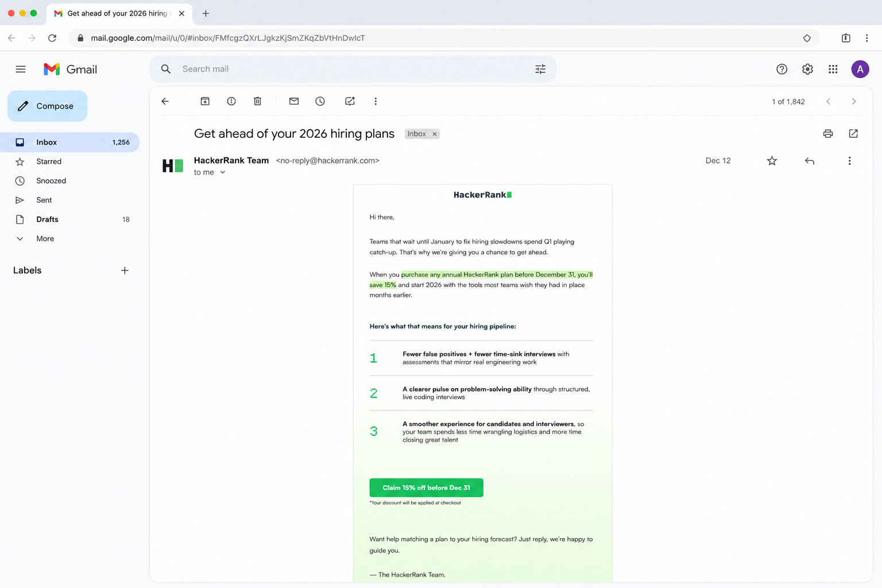Click the 'Your discount will be applied' note
This screenshot has width=882, height=588.
tap(415, 503)
